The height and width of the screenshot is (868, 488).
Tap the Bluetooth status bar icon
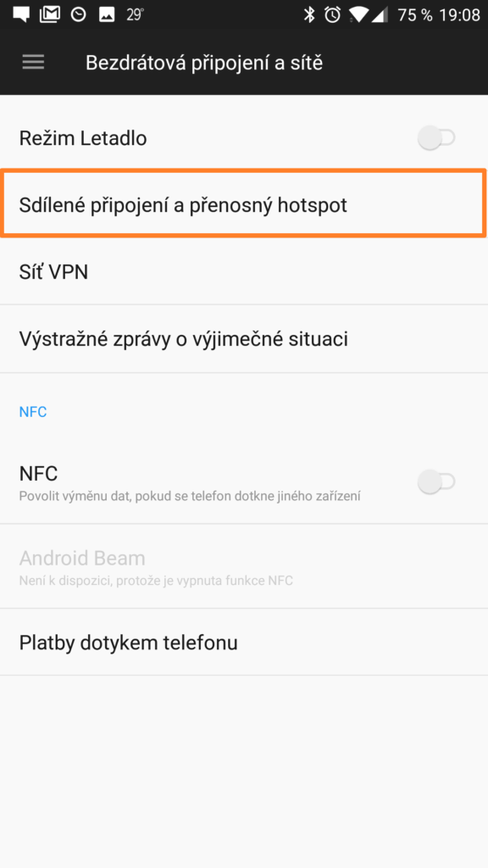(308, 15)
